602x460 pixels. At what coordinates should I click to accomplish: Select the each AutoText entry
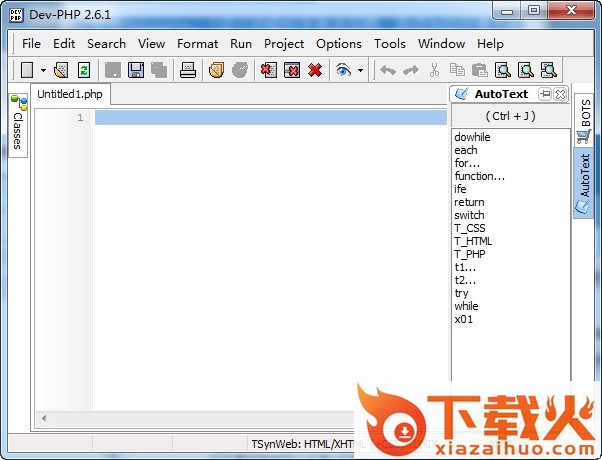[466, 150]
